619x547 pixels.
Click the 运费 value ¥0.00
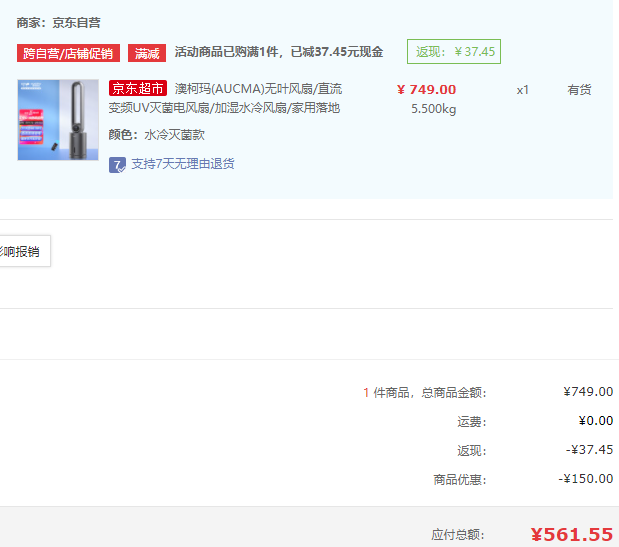point(596,421)
